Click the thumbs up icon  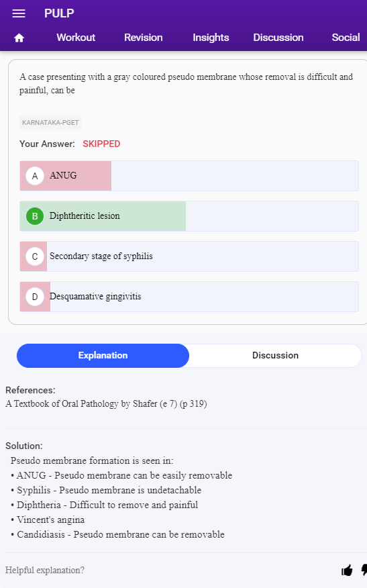click(x=347, y=571)
